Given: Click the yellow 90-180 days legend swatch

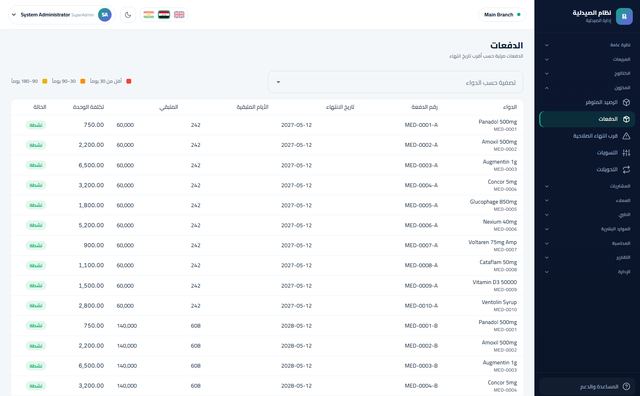Looking at the screenshot, I should pos(44,81).
